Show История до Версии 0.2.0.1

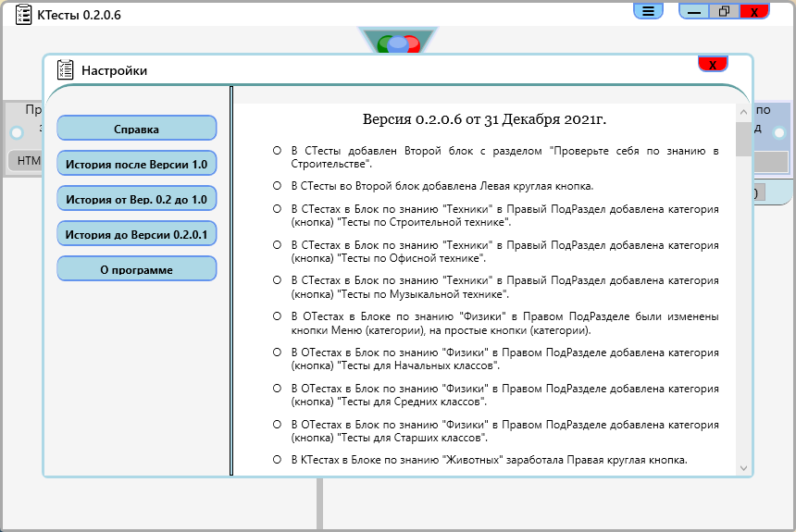point(137,234)
